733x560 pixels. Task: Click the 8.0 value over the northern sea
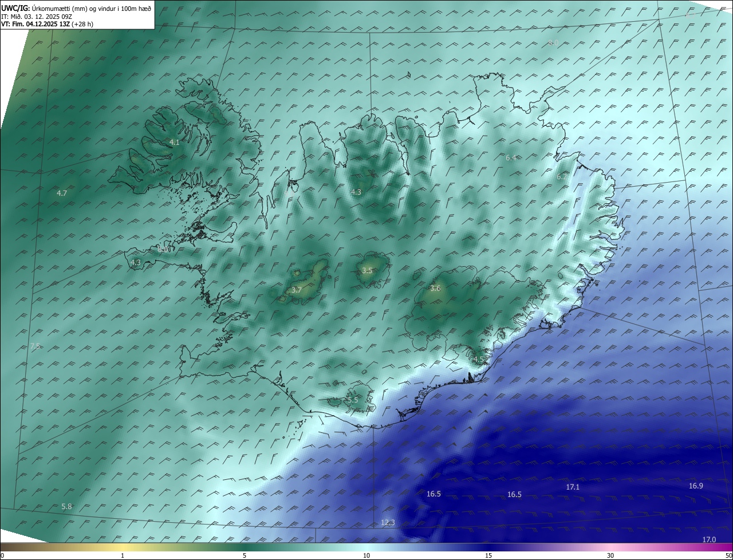[x=554, y=43]
